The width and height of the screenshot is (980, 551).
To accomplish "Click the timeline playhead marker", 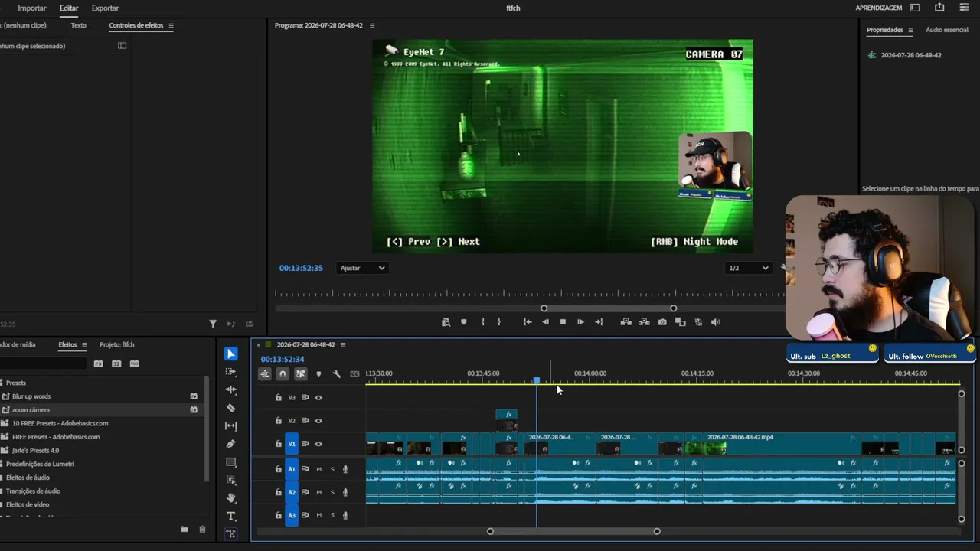I will click(x=536, y=380).
